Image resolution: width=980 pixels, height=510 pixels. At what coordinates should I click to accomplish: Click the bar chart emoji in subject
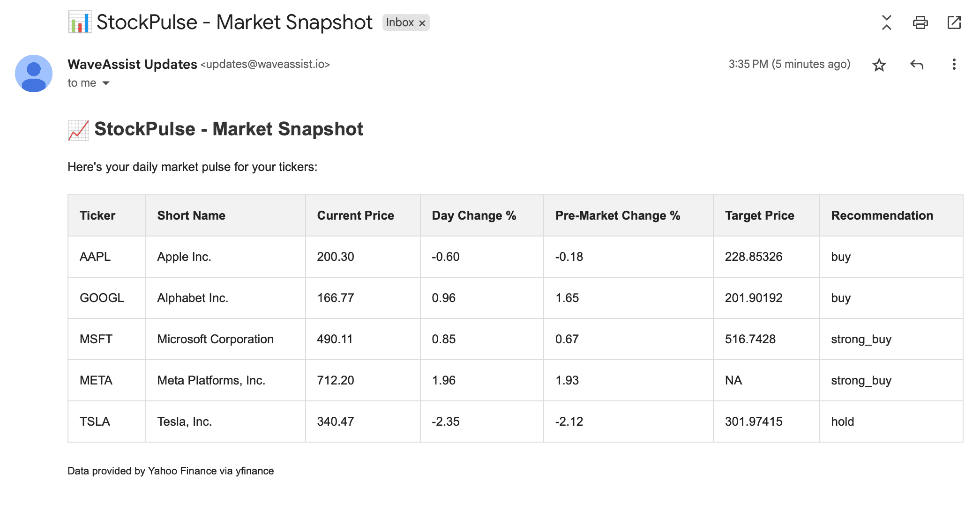coord(80,22)
